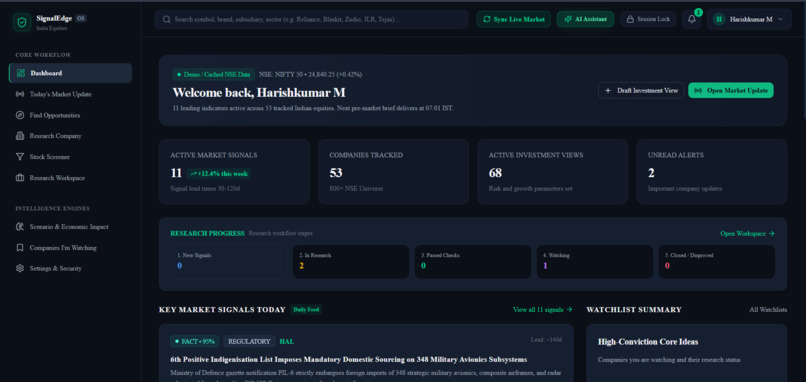Click the Demo / Cached NSE Data badge
This screenshot has height=382, width=806.
214,75
